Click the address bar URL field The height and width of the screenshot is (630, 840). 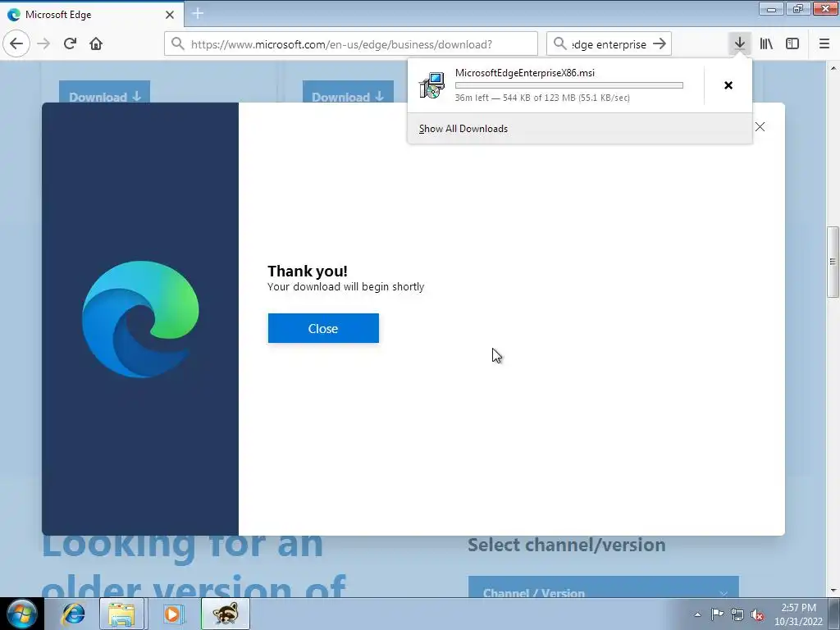351,44
